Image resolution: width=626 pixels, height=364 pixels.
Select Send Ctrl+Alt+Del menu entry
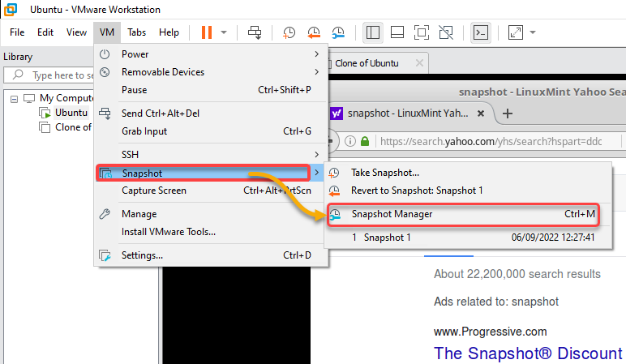(x=212, y=113)
